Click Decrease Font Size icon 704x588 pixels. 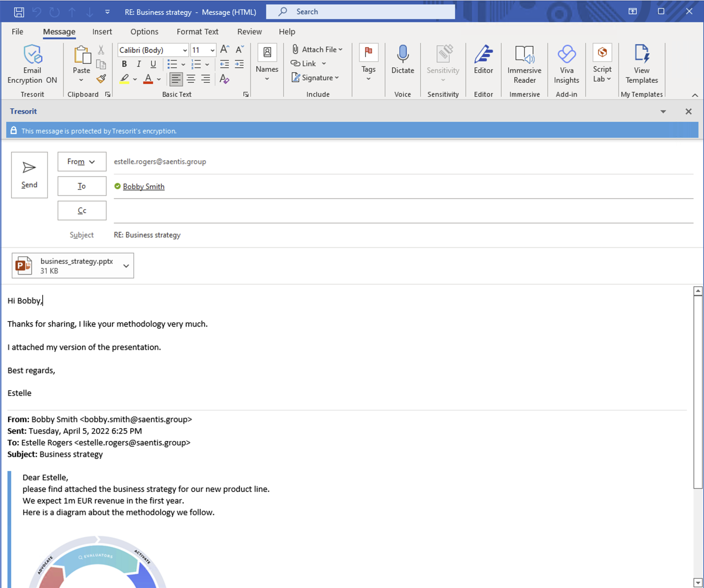pyautogui.click(x=239, y=50)
